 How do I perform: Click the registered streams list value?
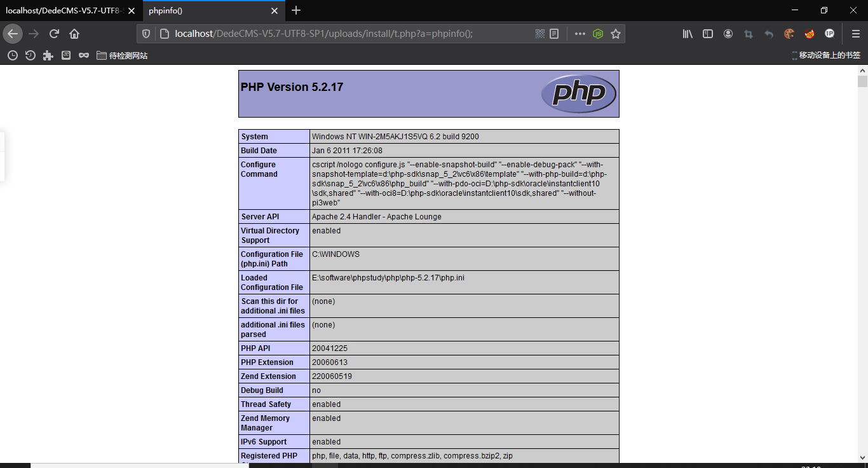click(412, 456)
